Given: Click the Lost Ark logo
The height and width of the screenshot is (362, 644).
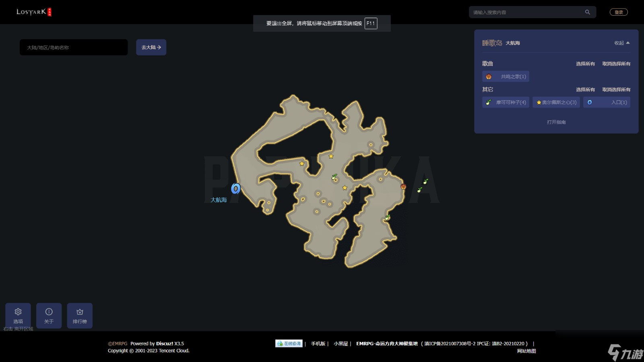Looking at the screenshot, I should tap(34, 12).
